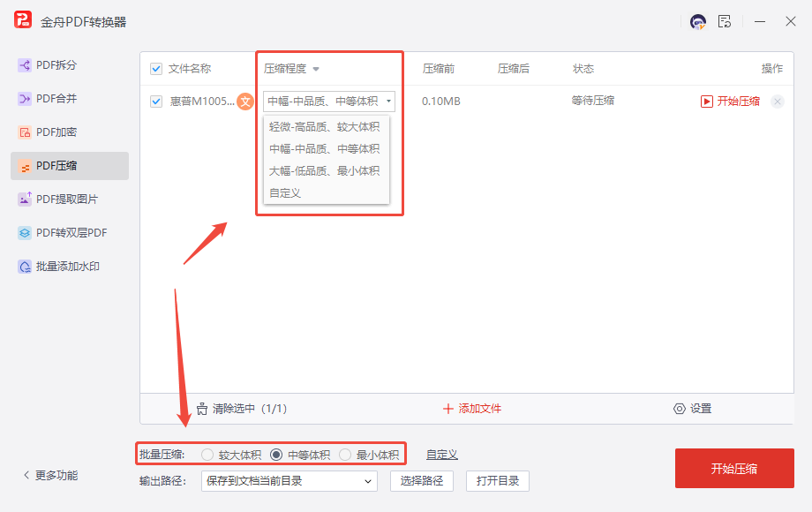The width and height of the screenshot is (812, 512).
Task: Click the trash icon beside 清除选中
Action: tap(202, 409)
